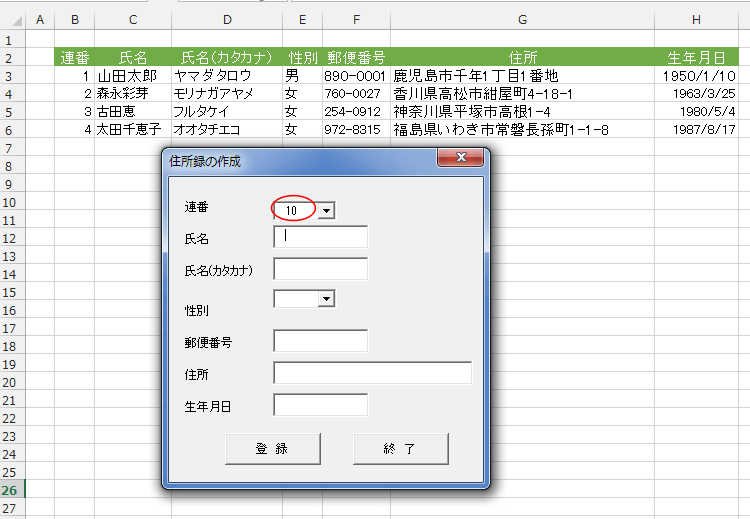
Task: Click the 郵便番号 input field in dialog
Action: click(320, 341)
